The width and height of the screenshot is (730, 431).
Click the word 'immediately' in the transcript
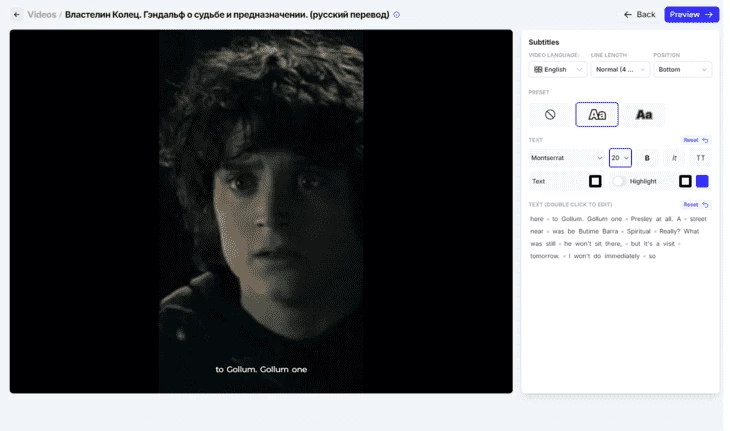tap(622, 256)
